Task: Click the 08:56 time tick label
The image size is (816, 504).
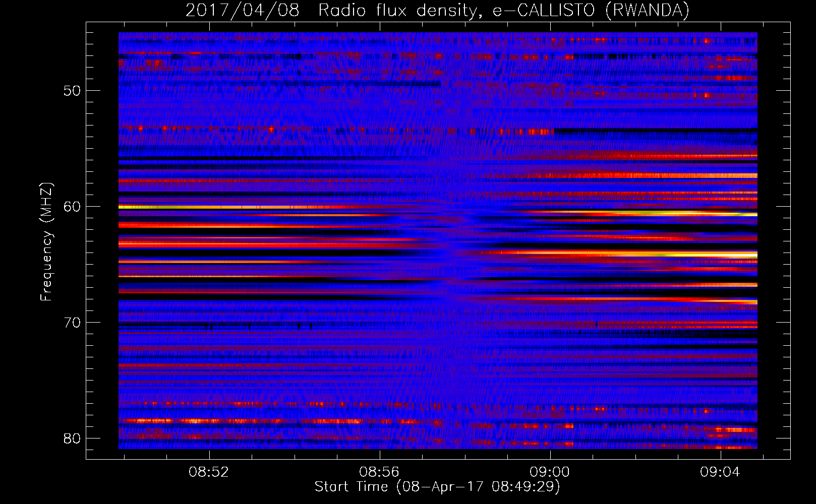Action: coord(379,472)
